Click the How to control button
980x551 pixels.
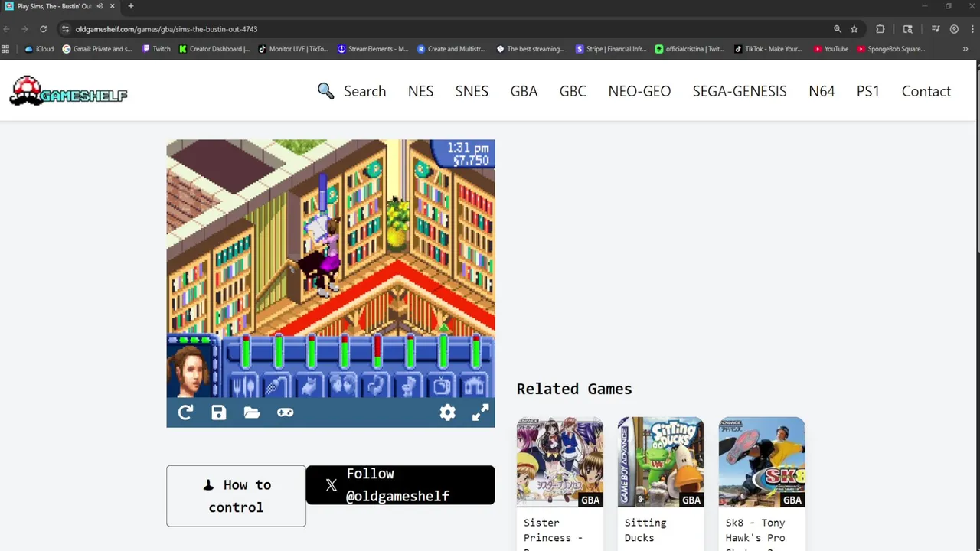click(236, 496)
